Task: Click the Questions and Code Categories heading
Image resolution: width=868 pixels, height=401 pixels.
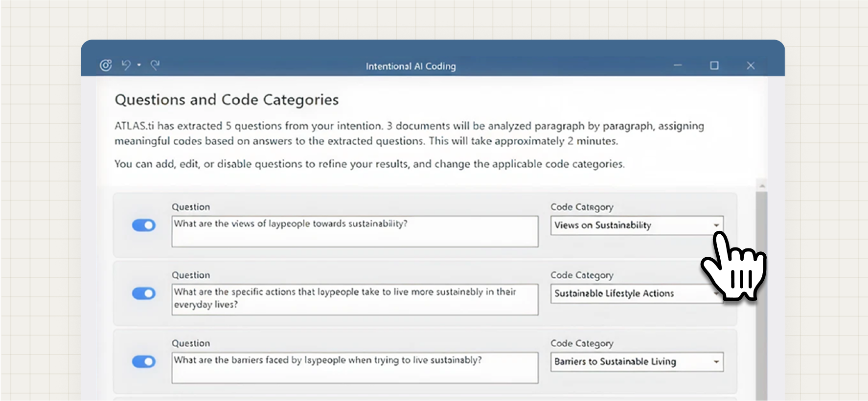Action: pos(227,100)
